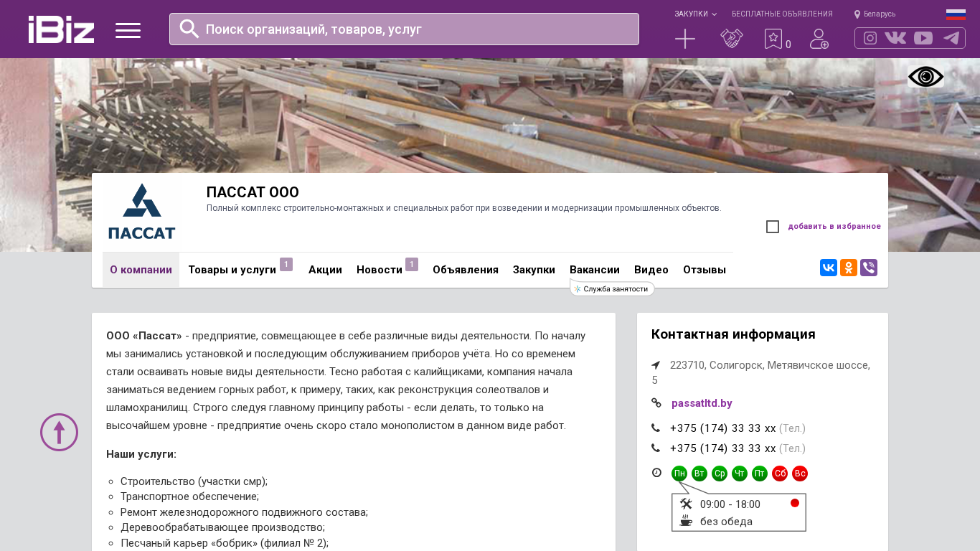Viewport: 980px width, 551px height.
Task: Share the company page on VK
Action: click(x=829, y=268)
